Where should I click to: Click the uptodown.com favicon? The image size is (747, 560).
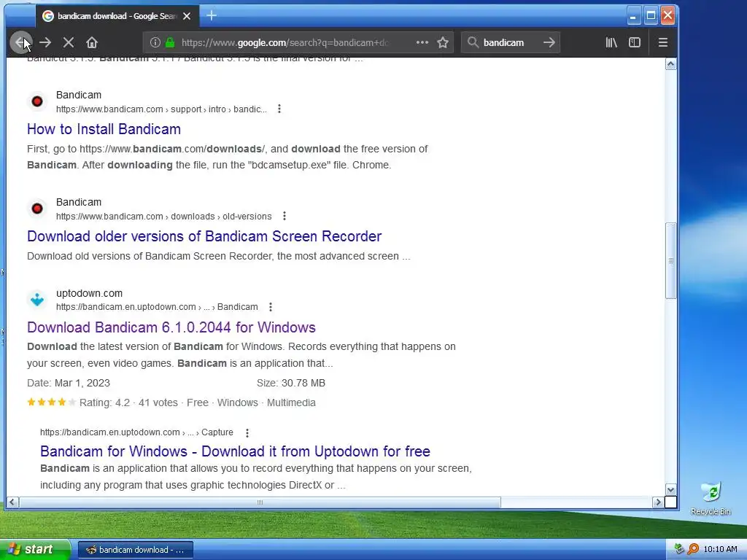pyautogui.click(x=37, y=300)
